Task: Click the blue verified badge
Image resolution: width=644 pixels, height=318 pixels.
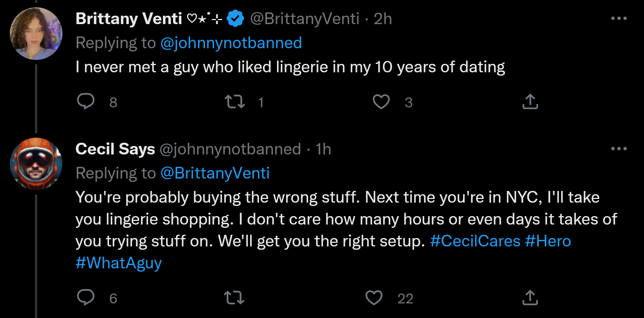Action: [236, 19]
